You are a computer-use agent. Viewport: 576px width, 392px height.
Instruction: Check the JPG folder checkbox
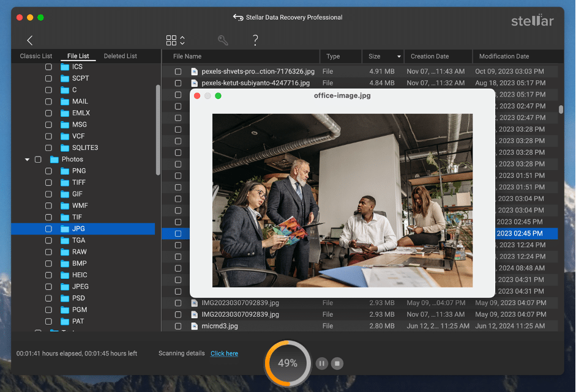48,229
